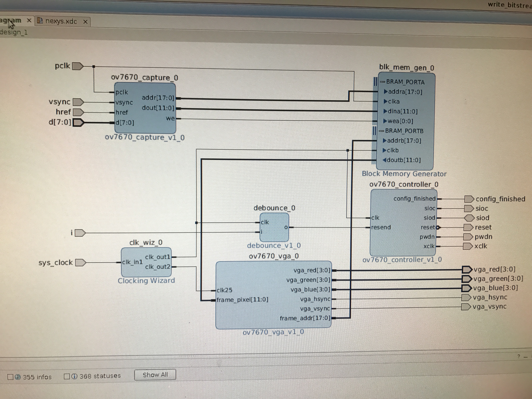Image resolution: width=532 pixels, height=399 pixels.
Task: Select the vga_blue[3:0] output port symbol
Action: [467, 288]
